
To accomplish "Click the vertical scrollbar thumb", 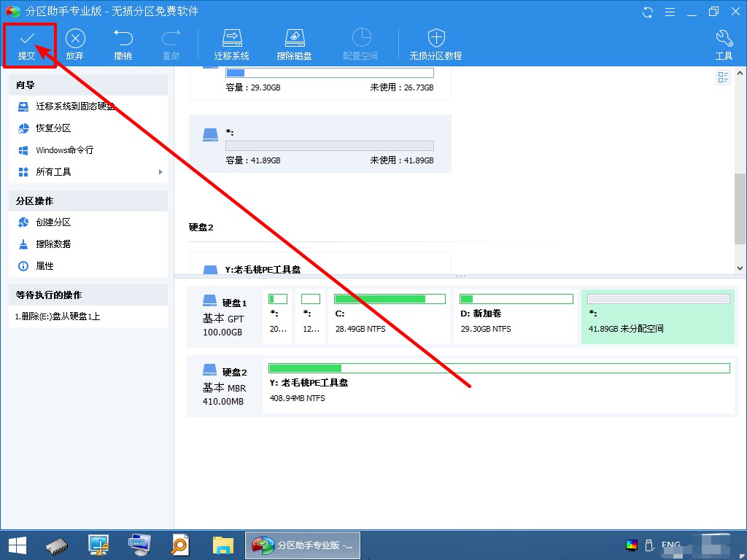I will [x=740, y=209].
